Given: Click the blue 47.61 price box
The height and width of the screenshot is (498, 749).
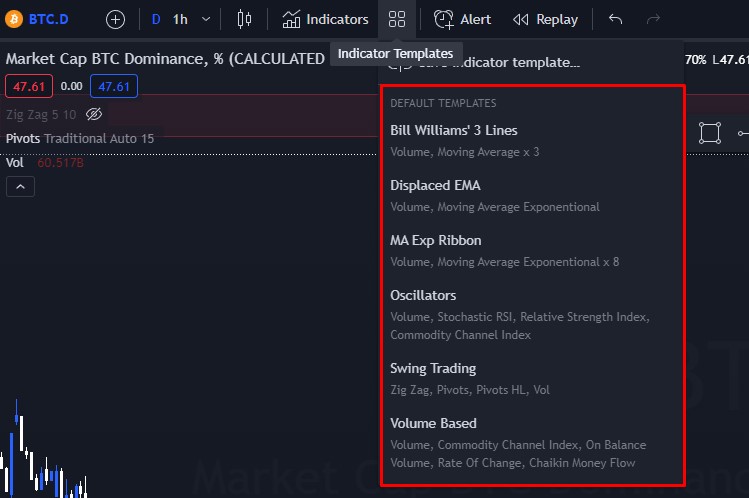Looking at the screenshot, I should (x=114, y=86).
